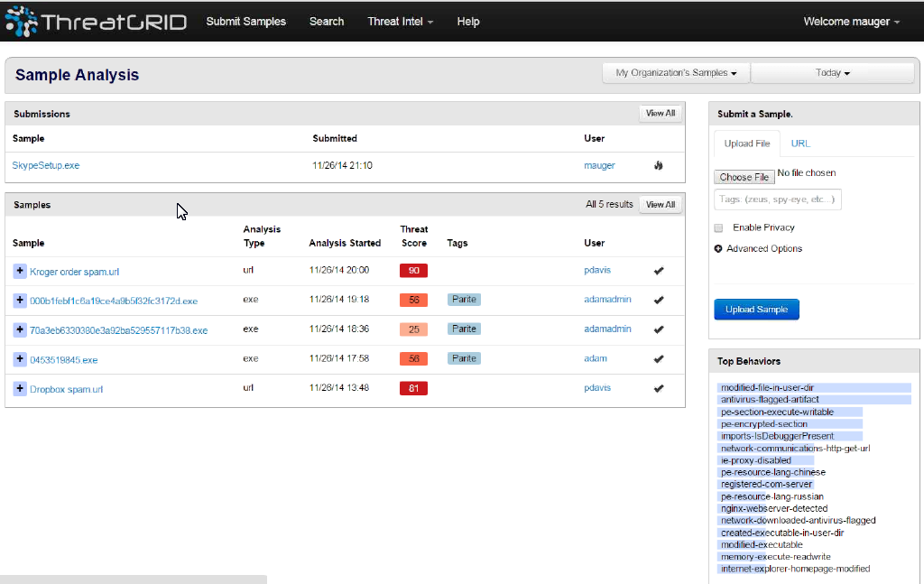Open the Threat Intel menu

pos(400,22)
